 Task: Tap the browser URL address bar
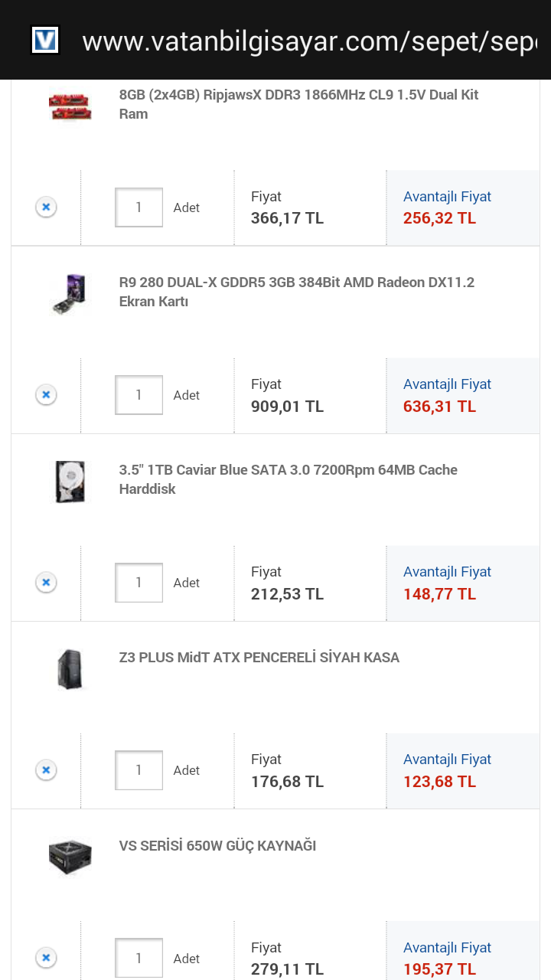[306, 40]
